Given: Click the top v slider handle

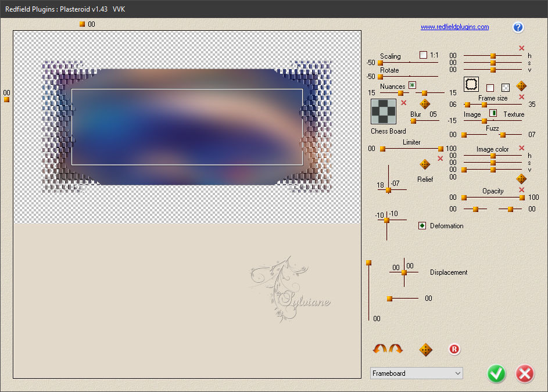Looking at the screenshot, I should click(493, 70).
